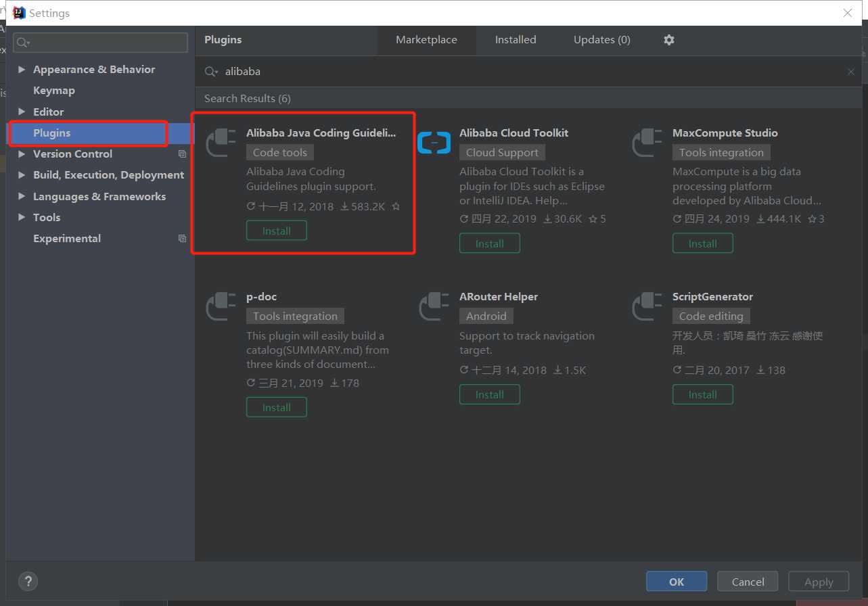The width and height of the screenshot is (868, 606).
Task: Open the ScriptGenerator plugin title
Action: [712, 297]
